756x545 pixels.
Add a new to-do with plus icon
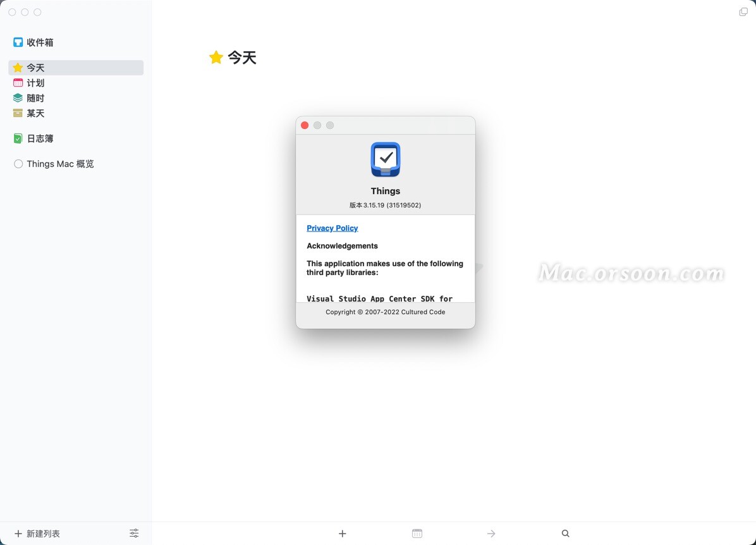[x=343, y=534]
